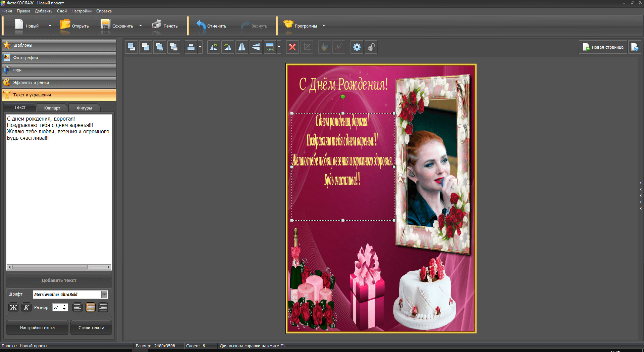644x352 pixels.
Task: Switch to the Клипарт tab
Action: tap(52, 108)
